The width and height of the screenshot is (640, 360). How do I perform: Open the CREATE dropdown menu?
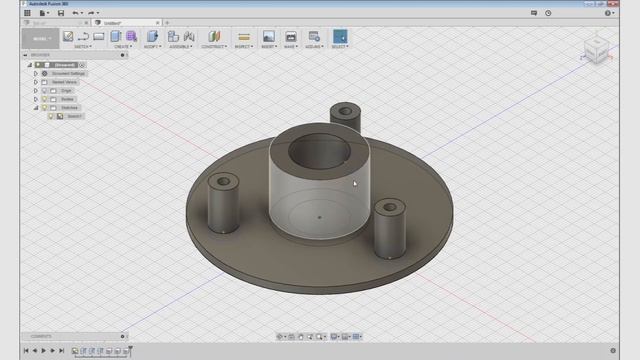[123, 47]
